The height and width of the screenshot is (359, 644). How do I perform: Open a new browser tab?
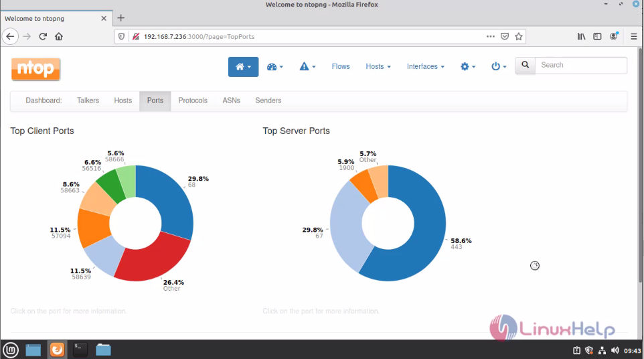pos(120,18)
